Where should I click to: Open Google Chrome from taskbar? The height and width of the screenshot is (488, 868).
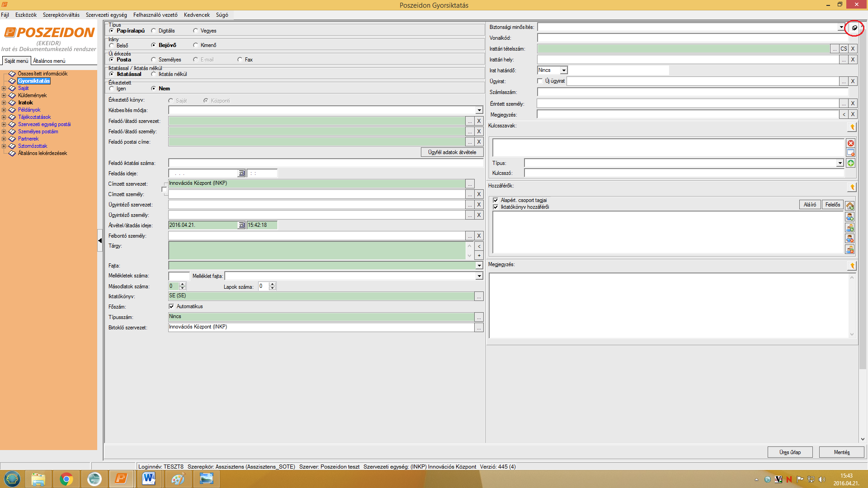click(66, 479)
